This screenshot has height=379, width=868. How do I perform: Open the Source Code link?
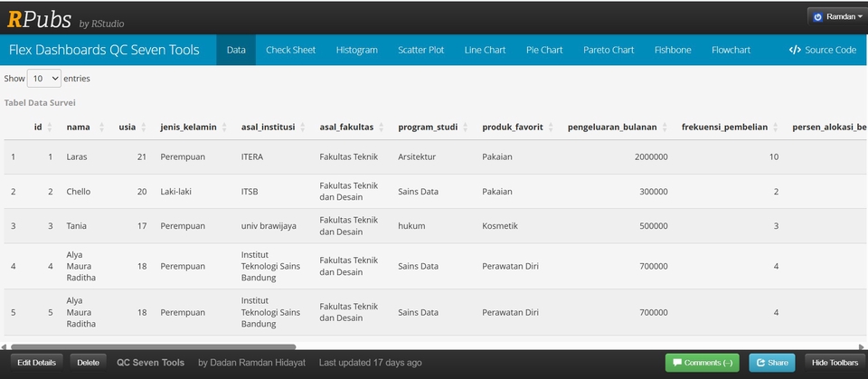click(x=823, y=50)
